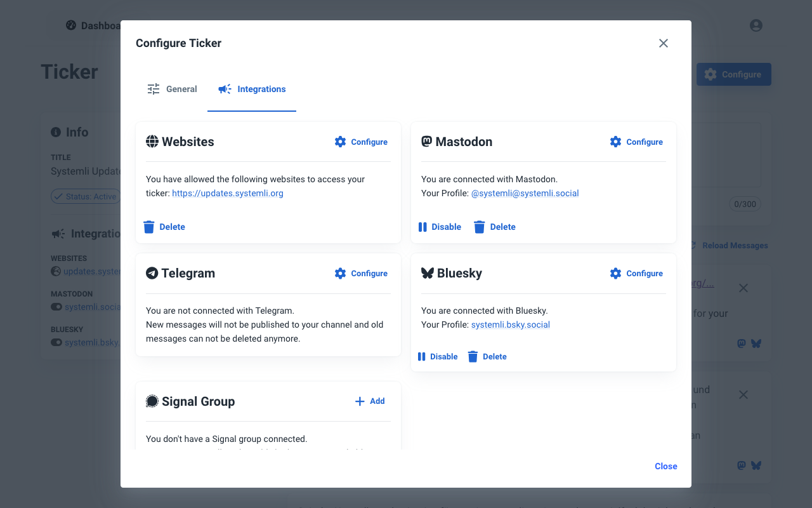The image size is (812, 508).
Task: Open the @systemli@systemli.social profile link
Action: point(525,193)
